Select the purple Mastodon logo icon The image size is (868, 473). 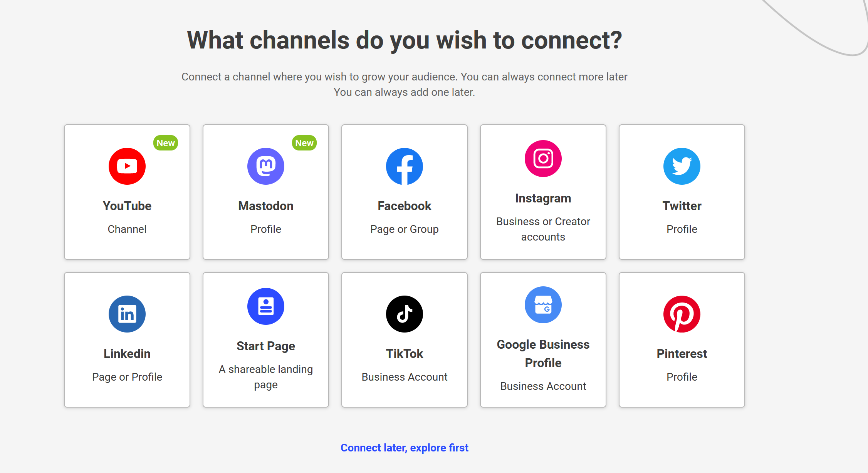pyautogui.click(x=266, y=166)
